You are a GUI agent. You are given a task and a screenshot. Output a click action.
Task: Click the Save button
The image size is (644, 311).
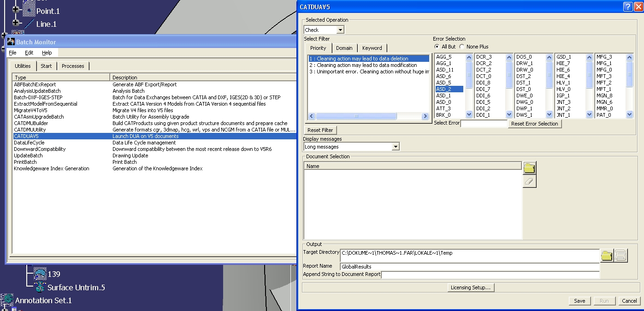click(x=579, y=301)
